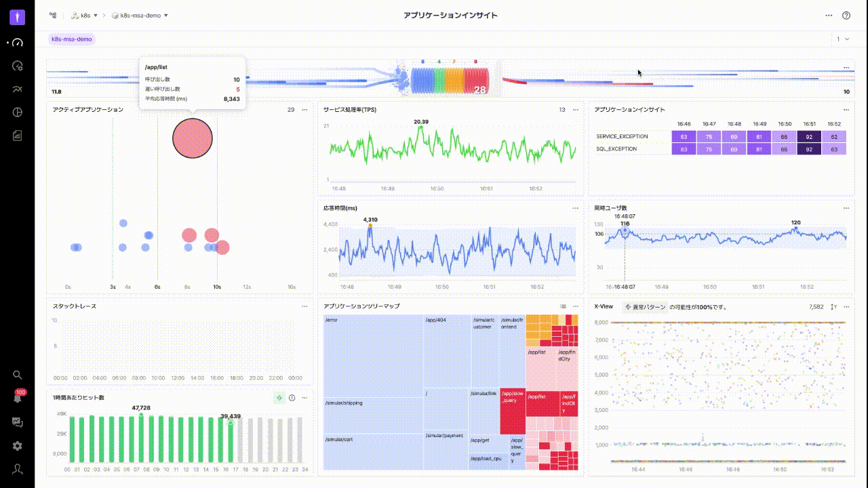This screenshot has height=488, width=868.
Task: Toggle the green highlighted icon in hourly hits panel
Action: pos(278,398)
